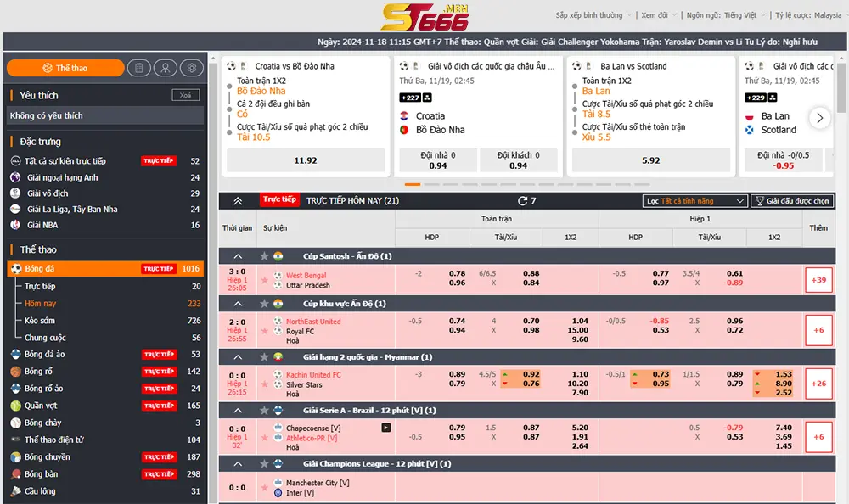
Task: Open Tất cả sự kiện trực tiếp icon
Action: tap(15, 160)
